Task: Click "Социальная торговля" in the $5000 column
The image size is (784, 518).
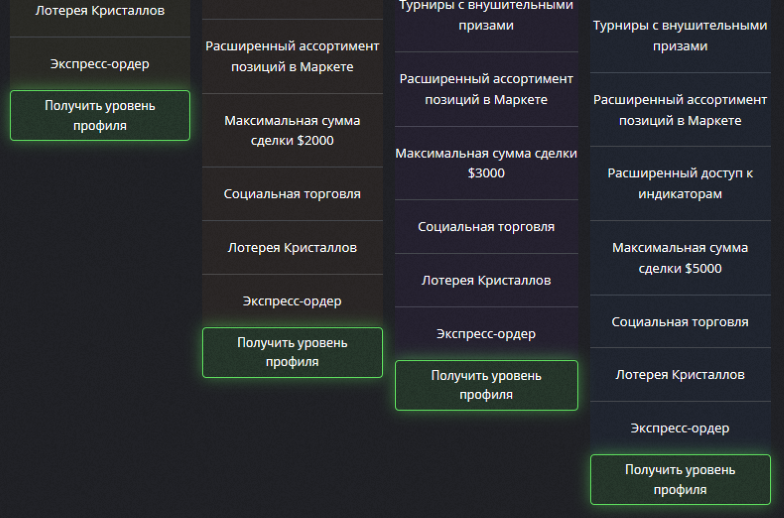Action: 680,321
